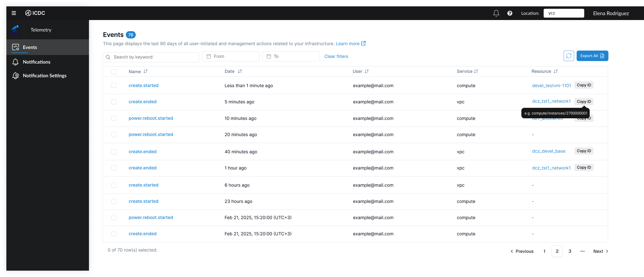Click Clear filters link
The height and width of the screenshot is (277, 644).
(x=336, y=56)
